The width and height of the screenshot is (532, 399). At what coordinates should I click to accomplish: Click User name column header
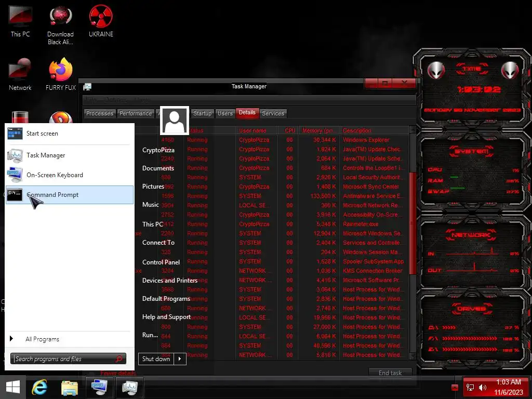point(257,130)
